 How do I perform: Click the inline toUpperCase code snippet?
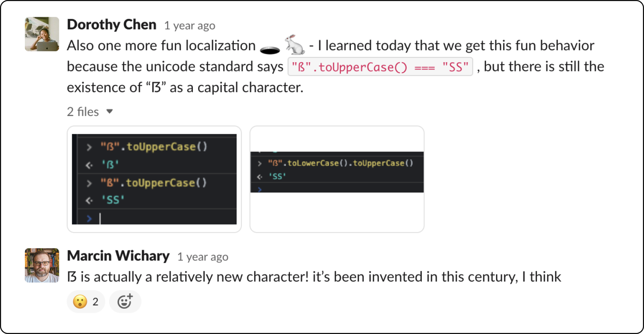(x=380, y=67)
